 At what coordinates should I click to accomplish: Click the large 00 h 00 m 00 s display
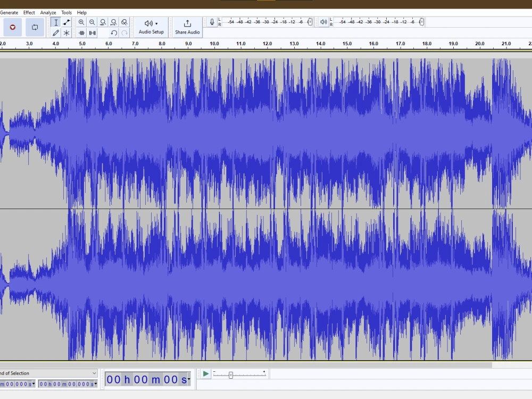coord(147,379)
